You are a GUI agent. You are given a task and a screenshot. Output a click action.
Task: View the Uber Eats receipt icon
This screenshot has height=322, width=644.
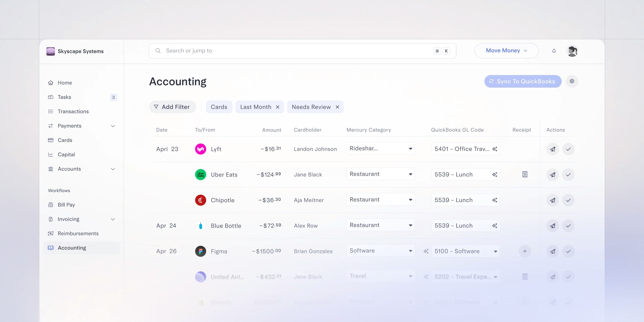[525, 174]
